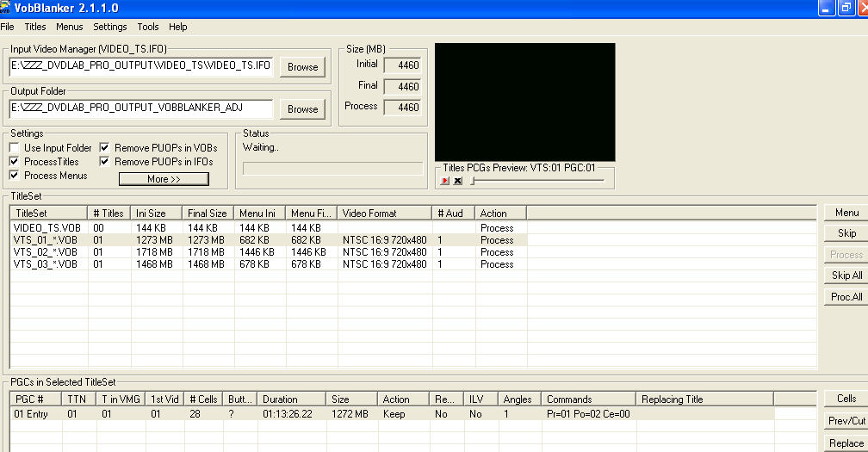Open the File menu
868x452 pixels.
[7, 27]
